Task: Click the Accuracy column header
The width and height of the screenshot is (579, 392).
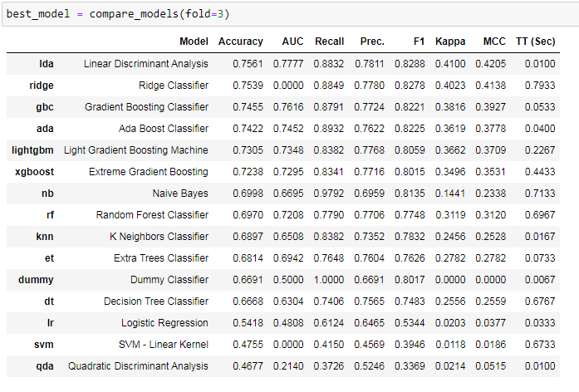Action: 240,42
